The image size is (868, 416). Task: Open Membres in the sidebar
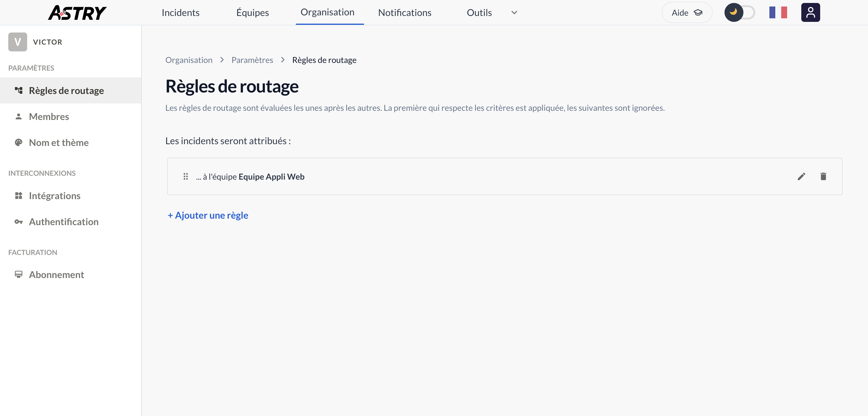point(49,116)
